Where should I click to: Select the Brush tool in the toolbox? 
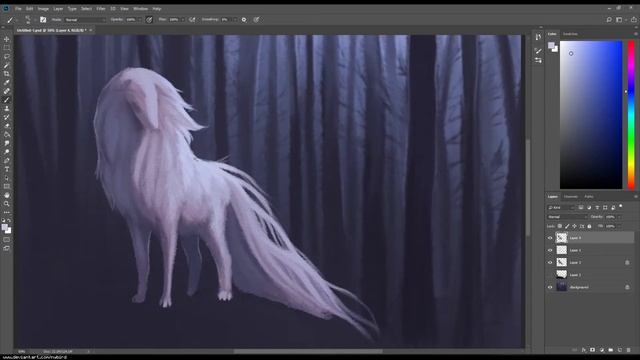click(x=7, y=100)
